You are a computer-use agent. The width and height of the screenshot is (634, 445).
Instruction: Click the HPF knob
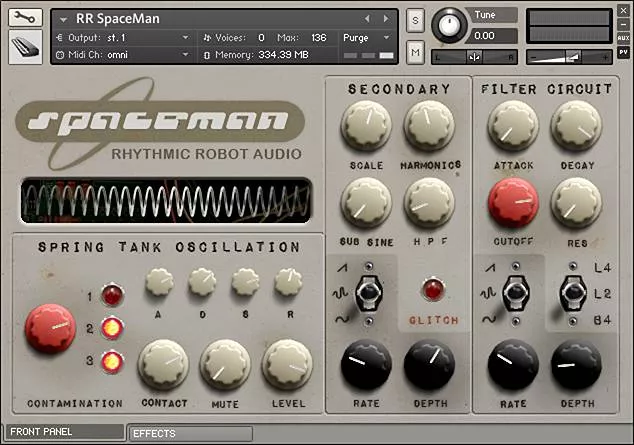click(429, 203)
